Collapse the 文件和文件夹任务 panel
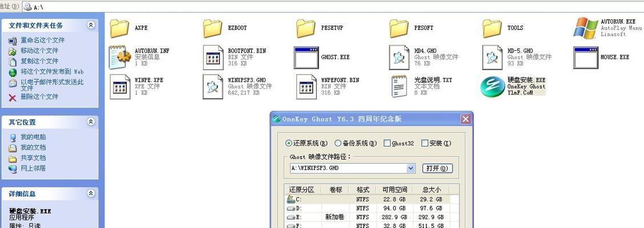This screenshot has height=228, width=644. (90, 25)
